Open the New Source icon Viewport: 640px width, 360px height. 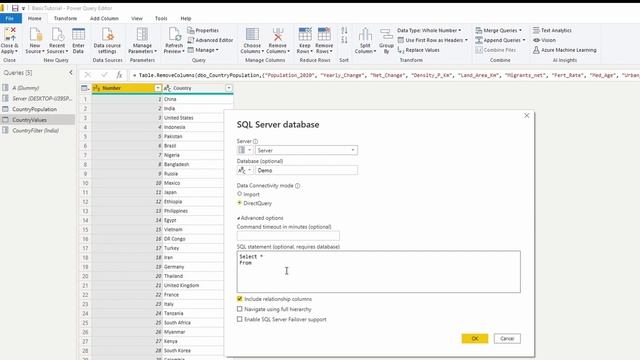coord(35,40)
